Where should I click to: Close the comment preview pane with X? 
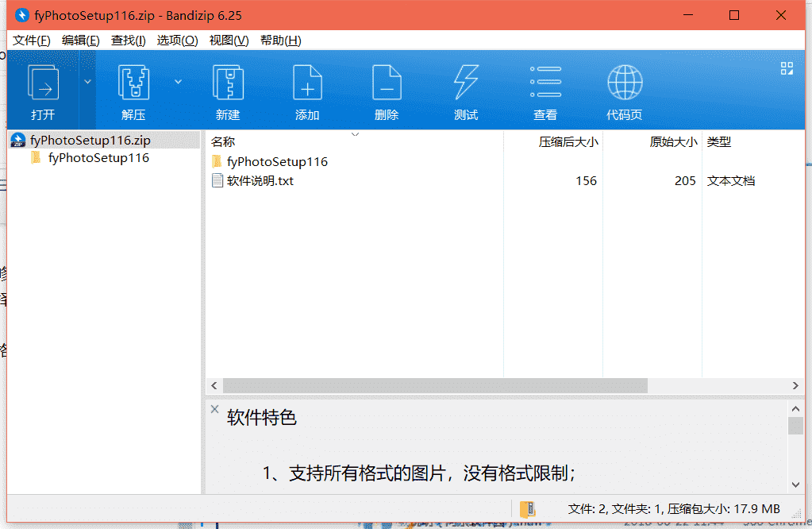tap(215, 409)
